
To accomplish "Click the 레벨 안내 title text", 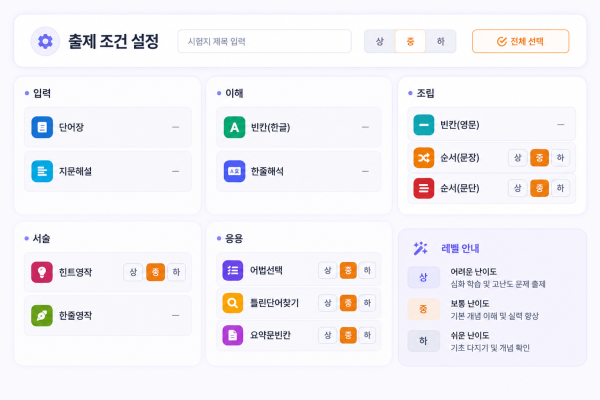I will pos(460,248).
